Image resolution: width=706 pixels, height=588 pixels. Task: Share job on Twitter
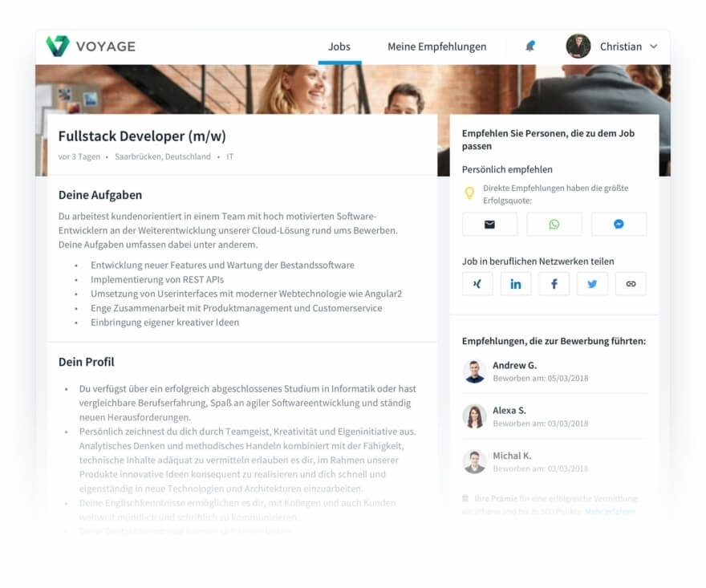[592, 284]
